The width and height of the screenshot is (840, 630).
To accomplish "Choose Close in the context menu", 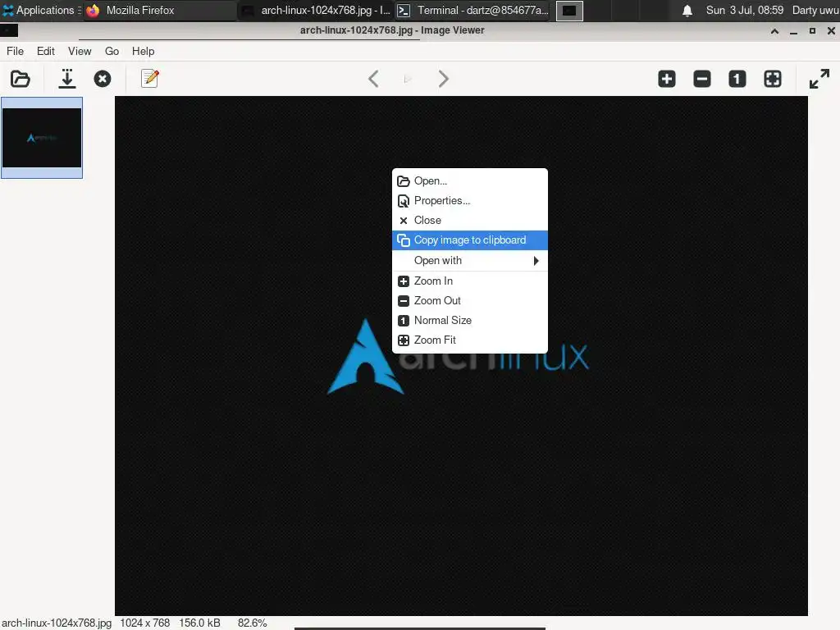I will [x=470, y=220].
